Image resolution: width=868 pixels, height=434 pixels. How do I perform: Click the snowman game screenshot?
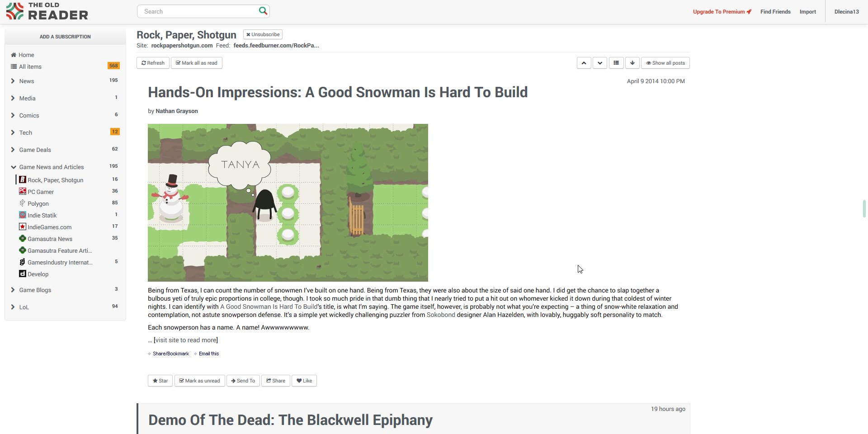click(288, 203)
